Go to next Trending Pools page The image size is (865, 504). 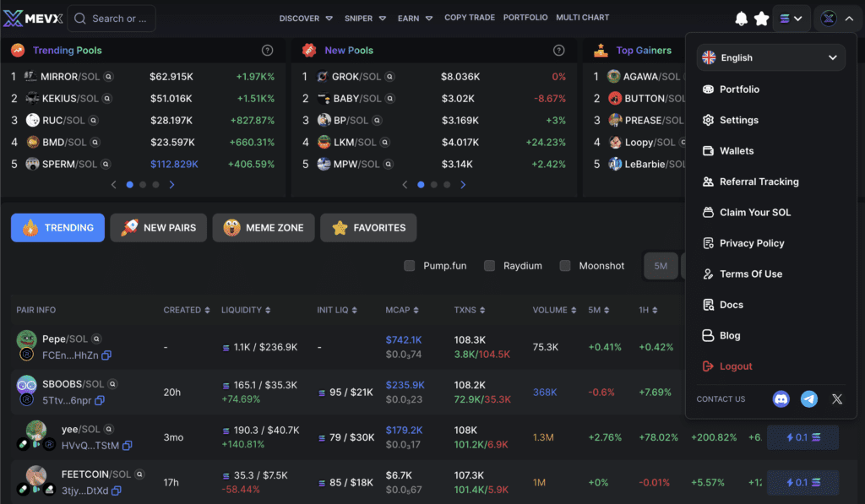click(171, 185)
